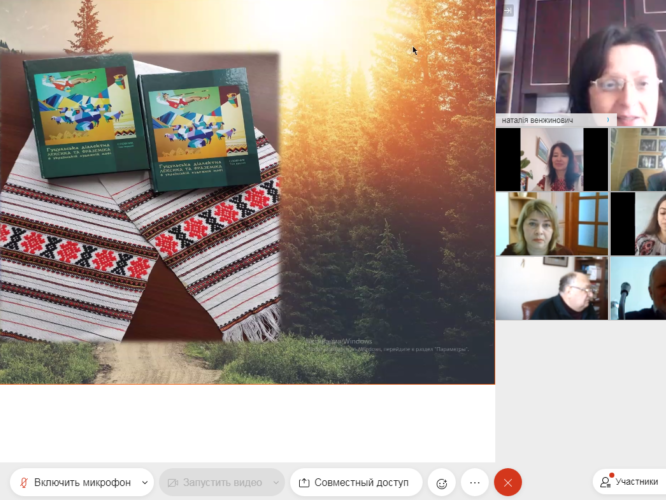Viewport: 666px width, 500px height.
Task: Click the share screen upload icon
Action: pyautogui.click(x=304, y=482)
